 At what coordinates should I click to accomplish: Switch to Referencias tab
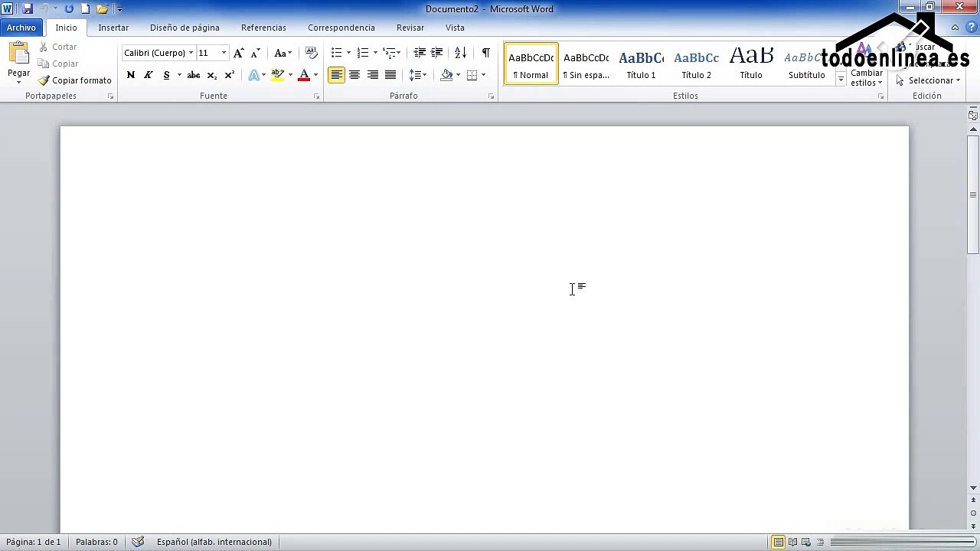tap(263, 28)
